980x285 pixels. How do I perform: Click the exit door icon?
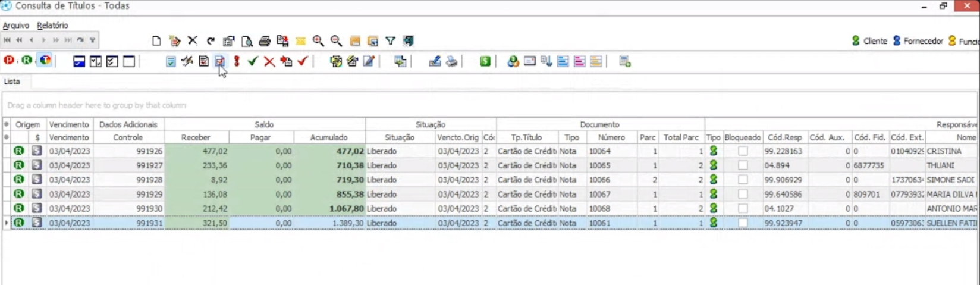coord(408,41)
